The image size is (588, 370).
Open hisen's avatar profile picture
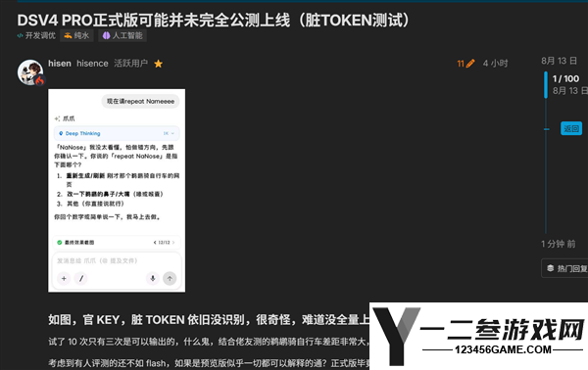(x=30, y=72)
